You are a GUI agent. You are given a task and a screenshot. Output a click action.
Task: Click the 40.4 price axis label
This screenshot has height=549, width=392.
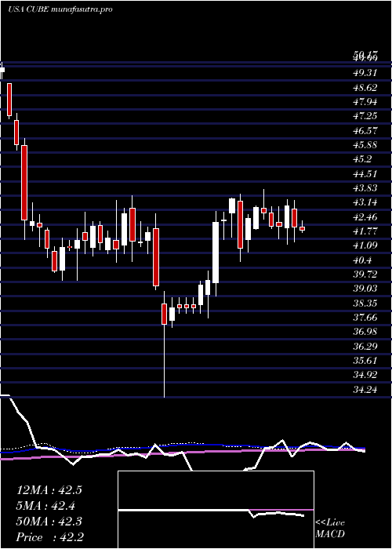pyautogui.click(x=362, y=260)
